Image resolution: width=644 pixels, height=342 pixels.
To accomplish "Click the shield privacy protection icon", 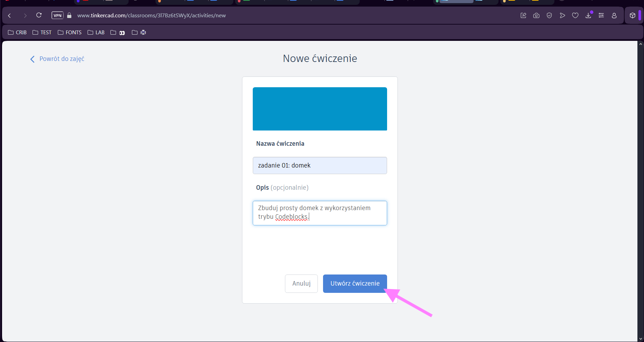I will [549, 16].
